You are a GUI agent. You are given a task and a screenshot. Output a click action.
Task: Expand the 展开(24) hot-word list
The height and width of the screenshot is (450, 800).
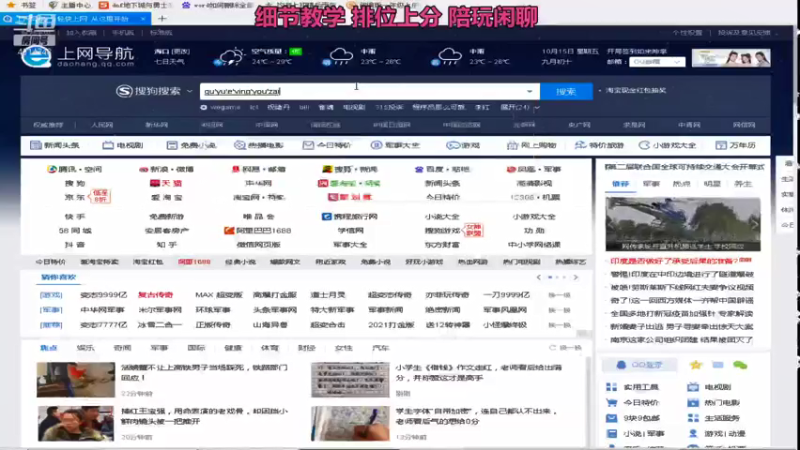pyautogui.click(x=519, y=108)
